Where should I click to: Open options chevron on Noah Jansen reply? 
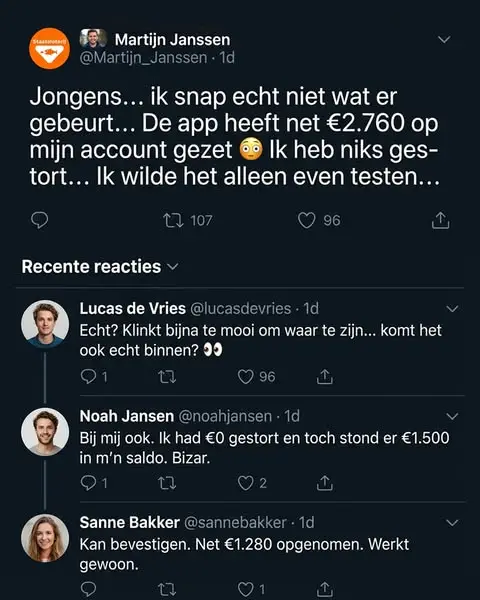452,416
